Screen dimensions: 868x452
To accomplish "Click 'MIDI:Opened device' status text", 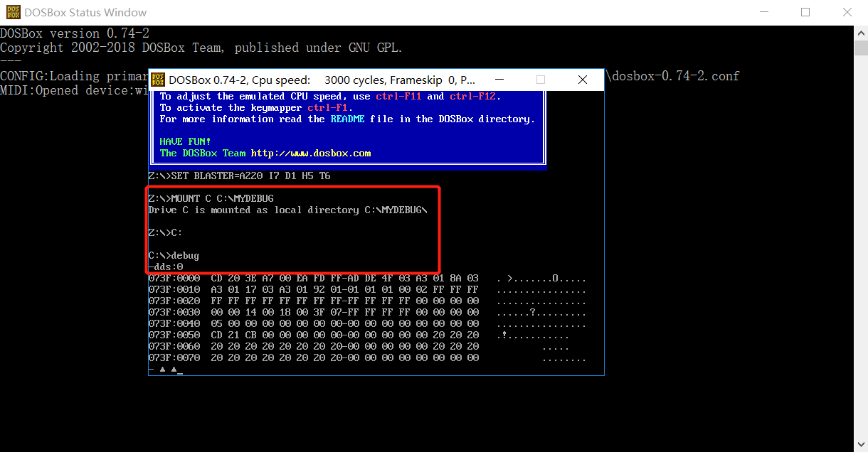I will (74, 90).
